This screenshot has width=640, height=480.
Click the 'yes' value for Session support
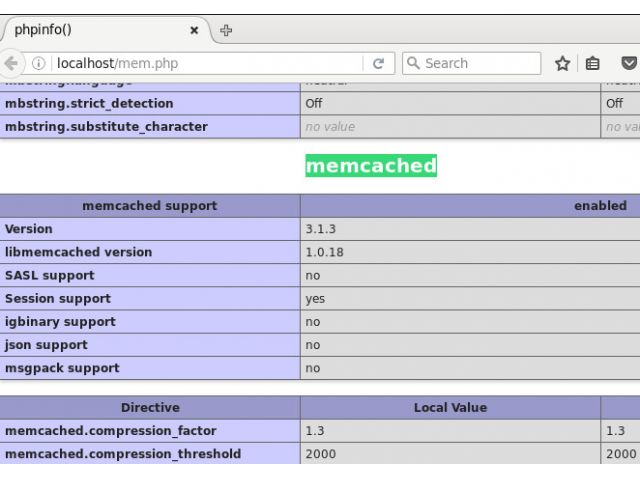pos(315,299)
